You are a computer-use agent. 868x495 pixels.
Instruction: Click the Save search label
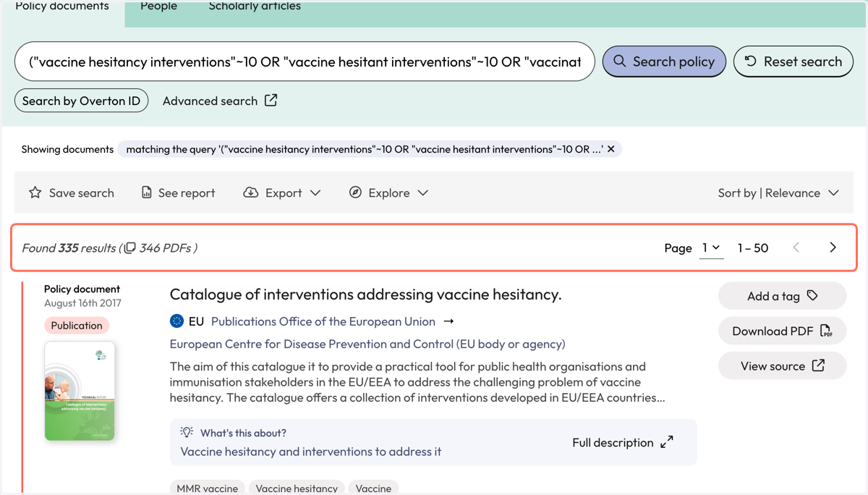(x=82, y=193)
